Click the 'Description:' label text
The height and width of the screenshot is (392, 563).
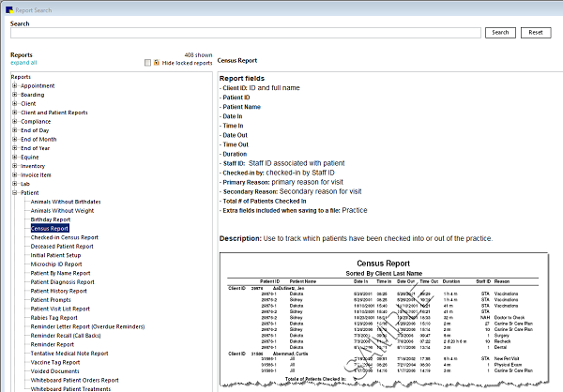240,238
